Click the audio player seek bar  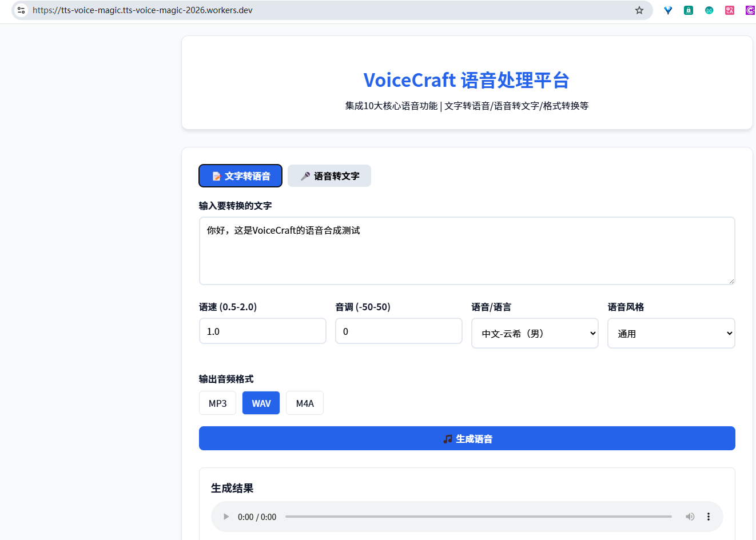(x=479, y=517)
